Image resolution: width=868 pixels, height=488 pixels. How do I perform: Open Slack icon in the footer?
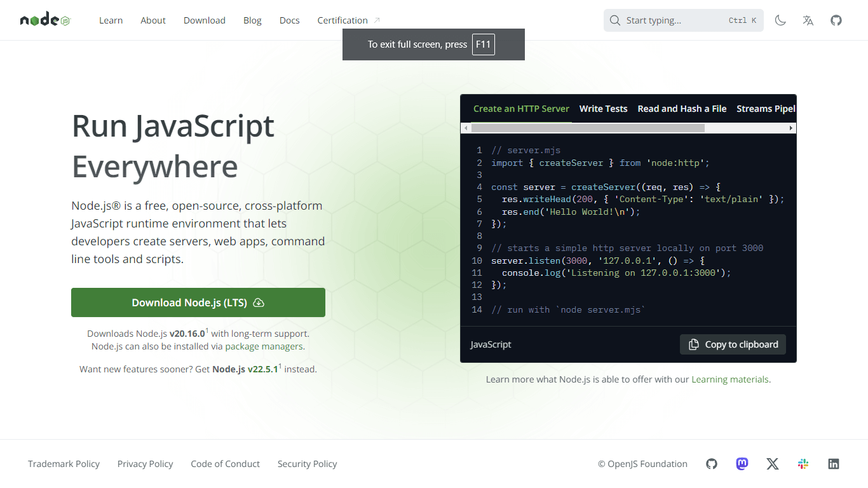803,464
